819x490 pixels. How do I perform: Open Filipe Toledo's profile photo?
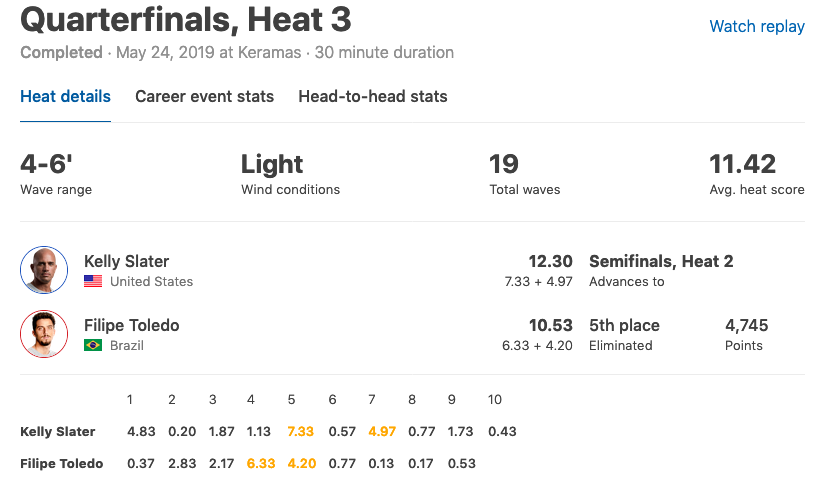(x=44, y=334)
